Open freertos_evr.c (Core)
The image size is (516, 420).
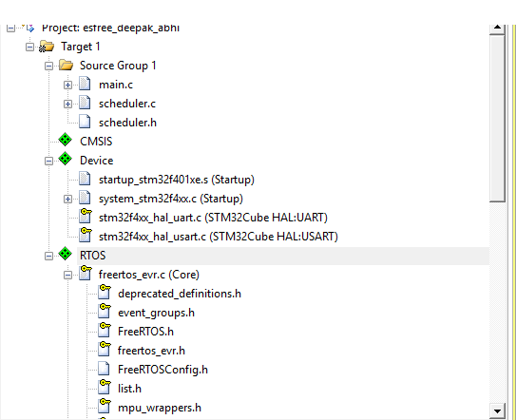tap(149, 275)
